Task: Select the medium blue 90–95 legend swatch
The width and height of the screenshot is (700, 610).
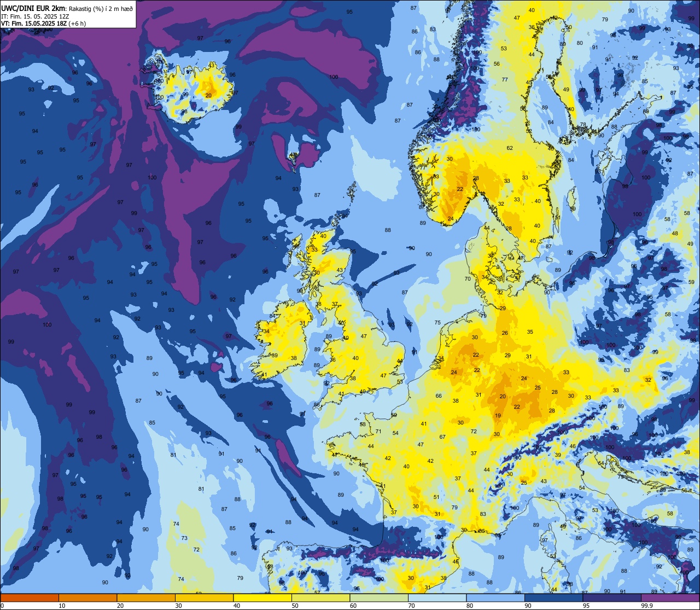Action: coord(553,597)
